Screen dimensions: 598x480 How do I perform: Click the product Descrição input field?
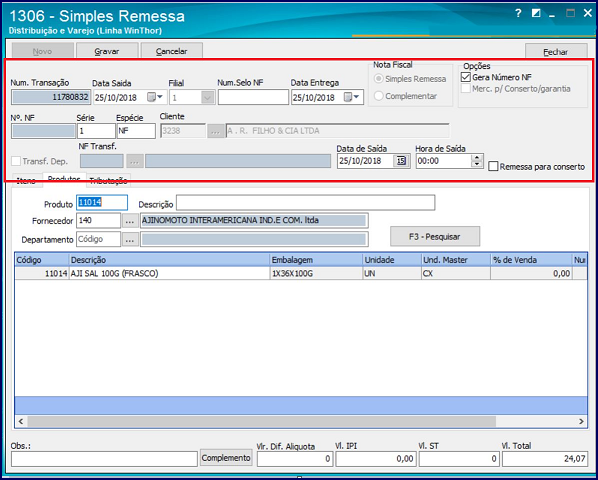305,203
